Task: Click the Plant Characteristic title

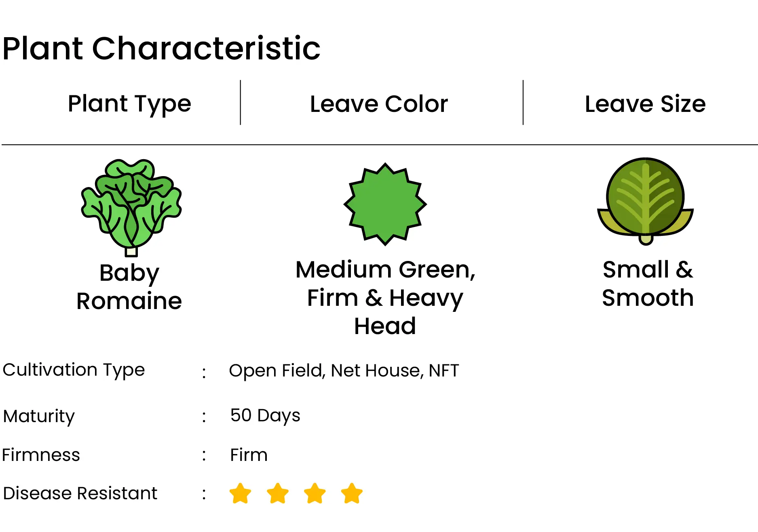Action: (161, 48)
